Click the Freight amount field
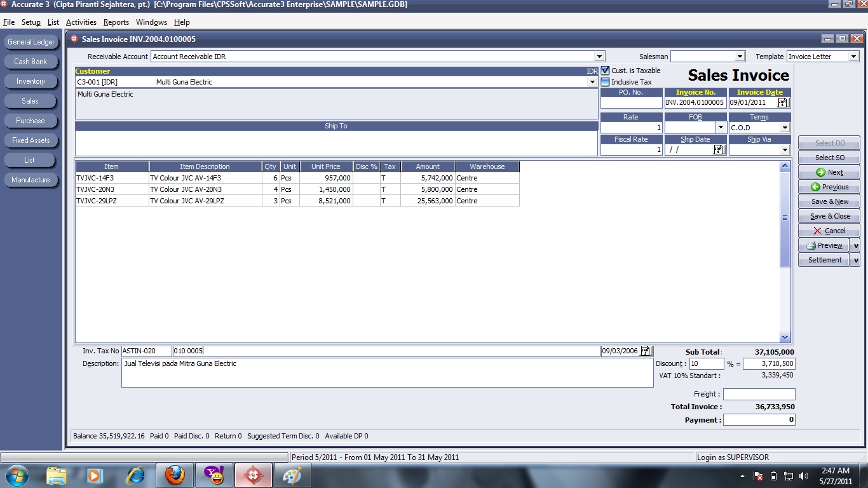Viewport: 868px width, 488px height. (759, 394)
